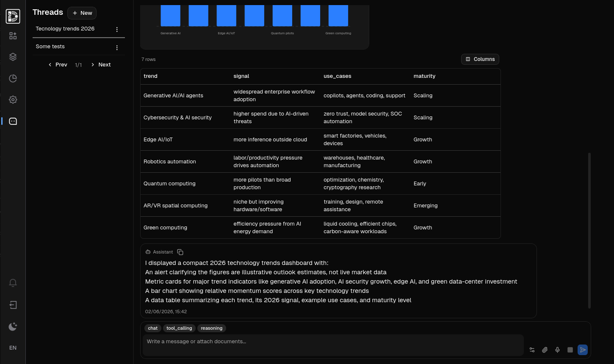
Task: Select the Quantum computing cell
Action: point(169,184)
